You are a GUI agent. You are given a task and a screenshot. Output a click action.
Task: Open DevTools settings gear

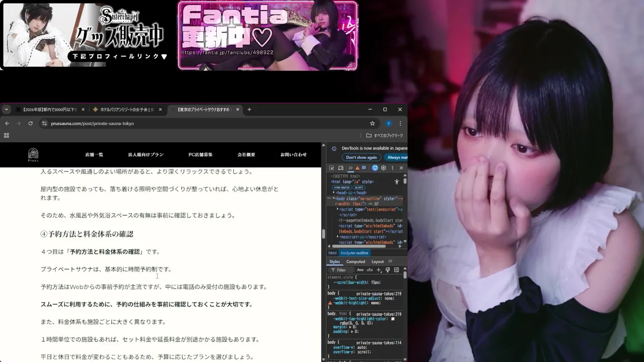tap(383, 168)
